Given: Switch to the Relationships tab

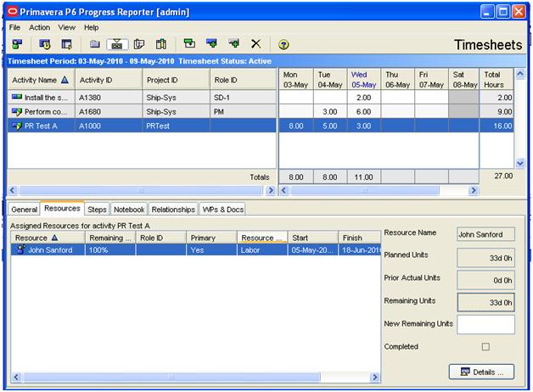Looking at the screenshot, I should point(173,210).
